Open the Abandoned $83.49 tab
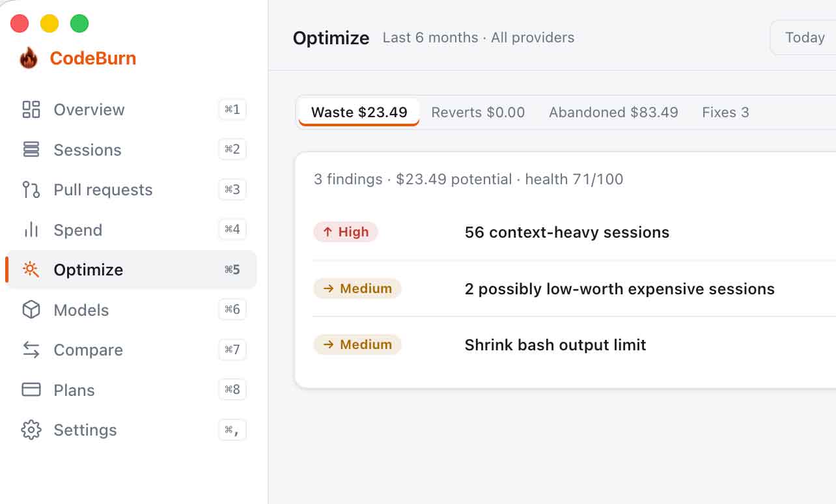The height and width of the screenshot is (504, 836). pyautogui.click(x=613, y=113)
